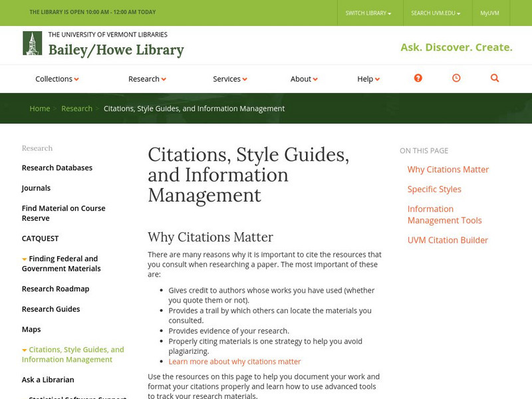This screenshot has height=399, width=532.
Task: Click the UVM library tower logo
Action: click(x=32, y=43)
